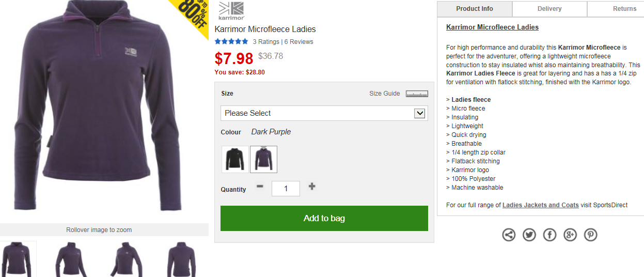Increase quantity with plus button
The height and width of the screenshot is (277, 644).
312,187
